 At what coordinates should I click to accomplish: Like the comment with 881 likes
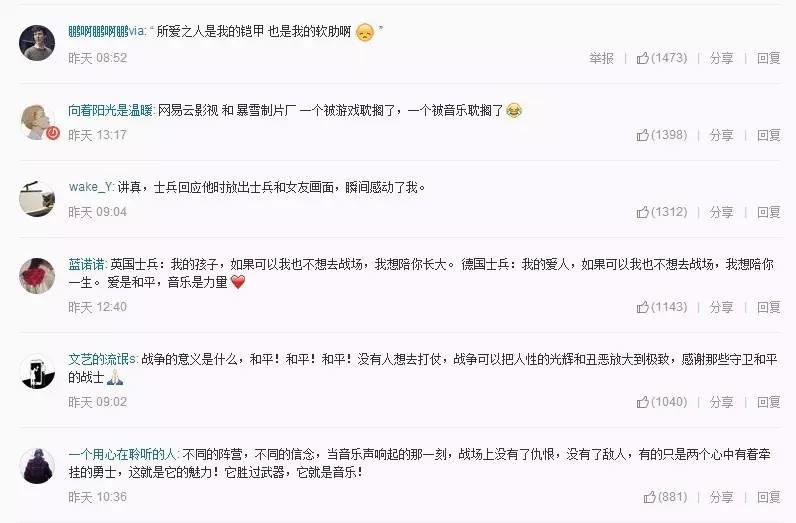pyautogui.click(x=665, y=497)
